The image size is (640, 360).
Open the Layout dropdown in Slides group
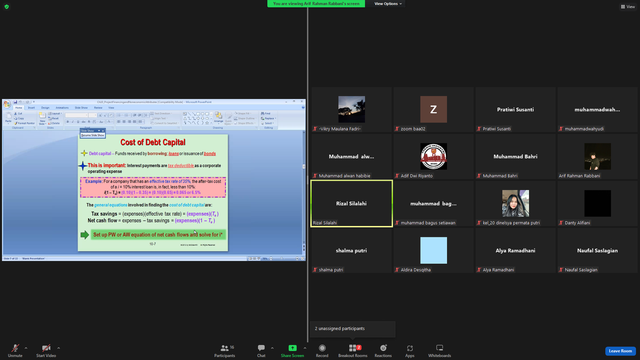click(55, 113)
